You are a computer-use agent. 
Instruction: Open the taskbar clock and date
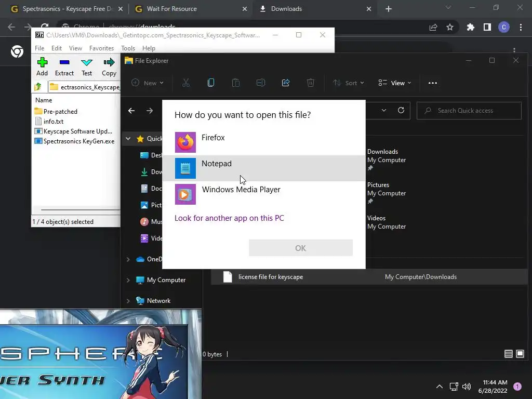coord(493,387)
